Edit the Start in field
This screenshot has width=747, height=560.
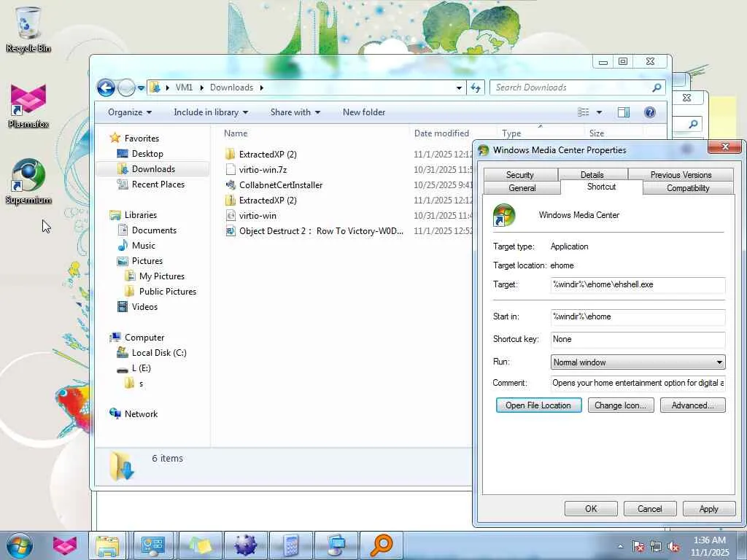point(638,316)
